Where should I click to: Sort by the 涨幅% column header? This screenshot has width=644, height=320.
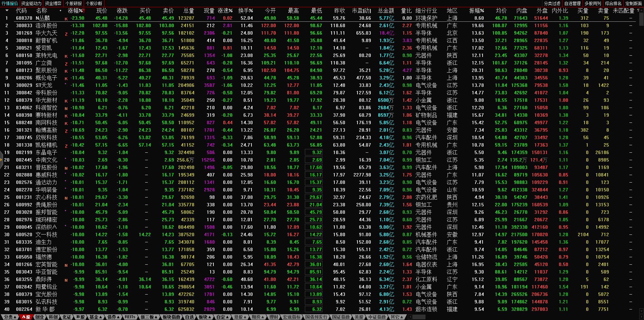(x=75, y=11)
